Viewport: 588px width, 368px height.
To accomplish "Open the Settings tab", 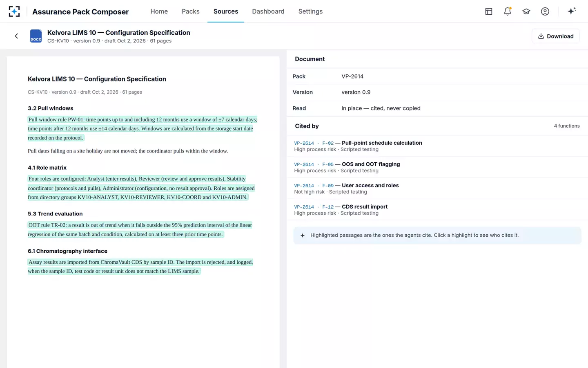I will (310, 11).
